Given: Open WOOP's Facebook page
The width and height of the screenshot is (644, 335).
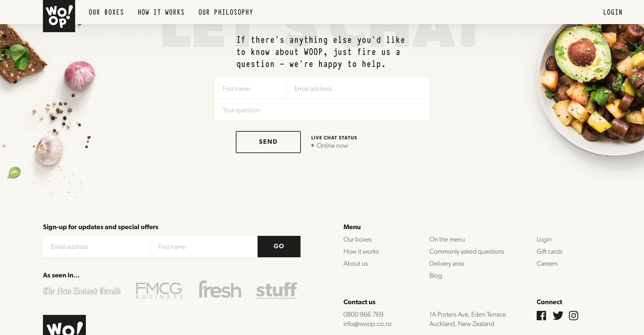Looking at the screenshot, I should (541, 315).
